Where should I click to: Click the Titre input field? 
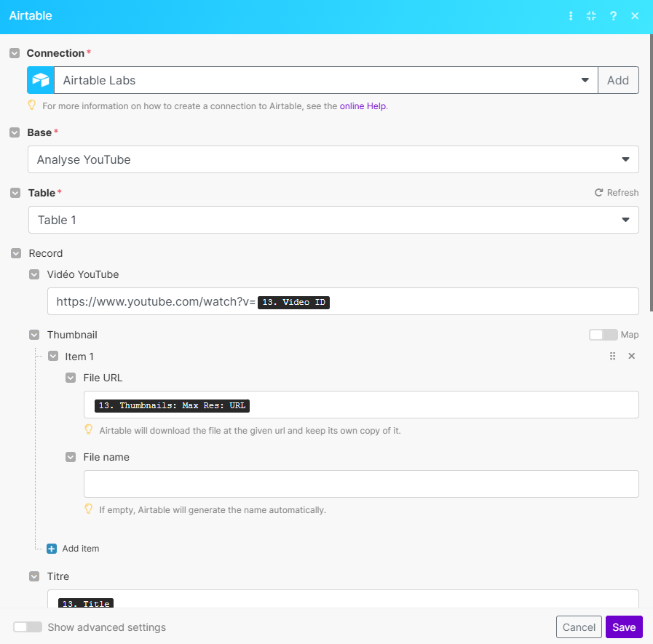[x=343, y=599]
